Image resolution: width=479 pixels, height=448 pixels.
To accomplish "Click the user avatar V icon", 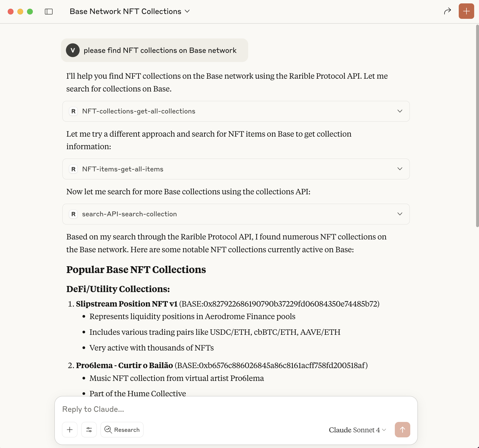I will tap(73, 50).
